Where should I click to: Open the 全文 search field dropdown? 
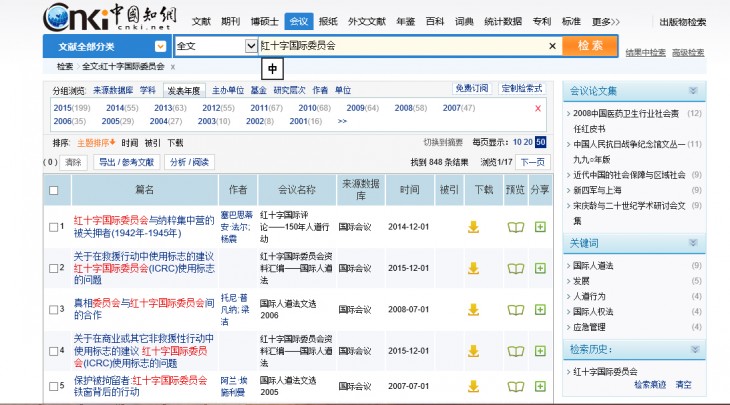tap(251, 46)
